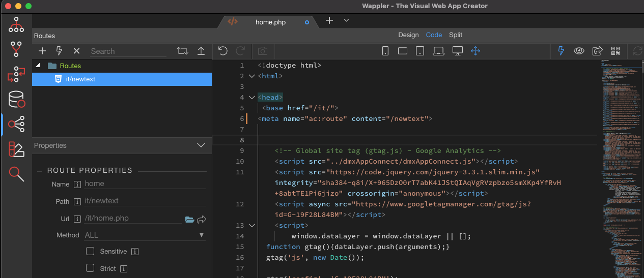This screenshot has height=278, width=644.
Task: Enable the Sensitive checkbox
Action: [x=90, y=251]
